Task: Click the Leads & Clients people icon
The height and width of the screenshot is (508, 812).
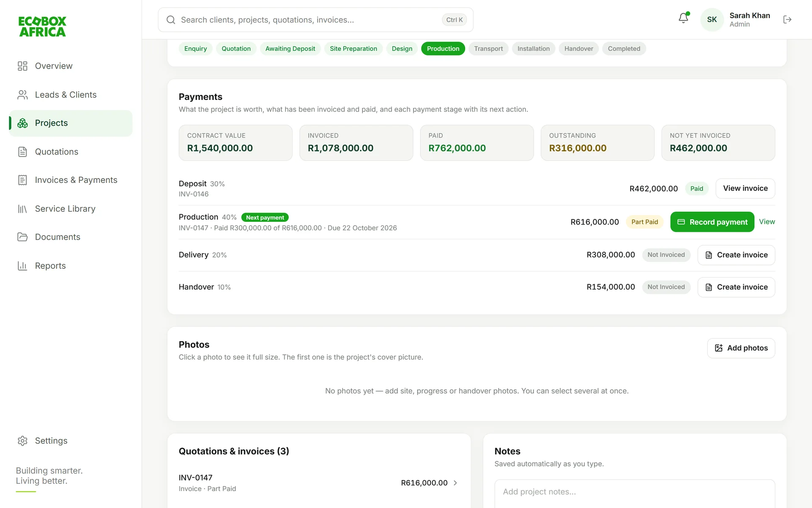Action: tap(22, 95)
